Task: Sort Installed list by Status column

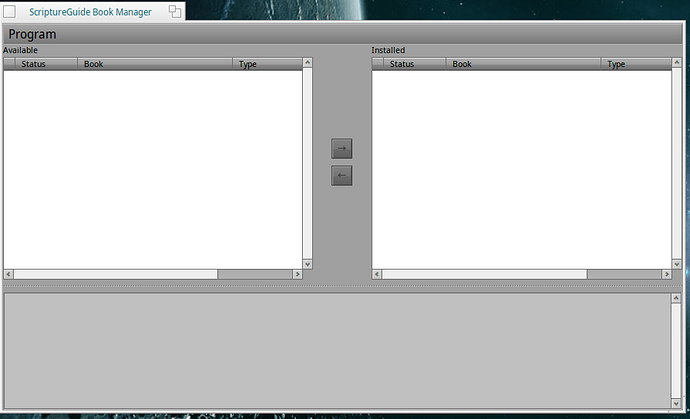Action: tap(415, 64)
